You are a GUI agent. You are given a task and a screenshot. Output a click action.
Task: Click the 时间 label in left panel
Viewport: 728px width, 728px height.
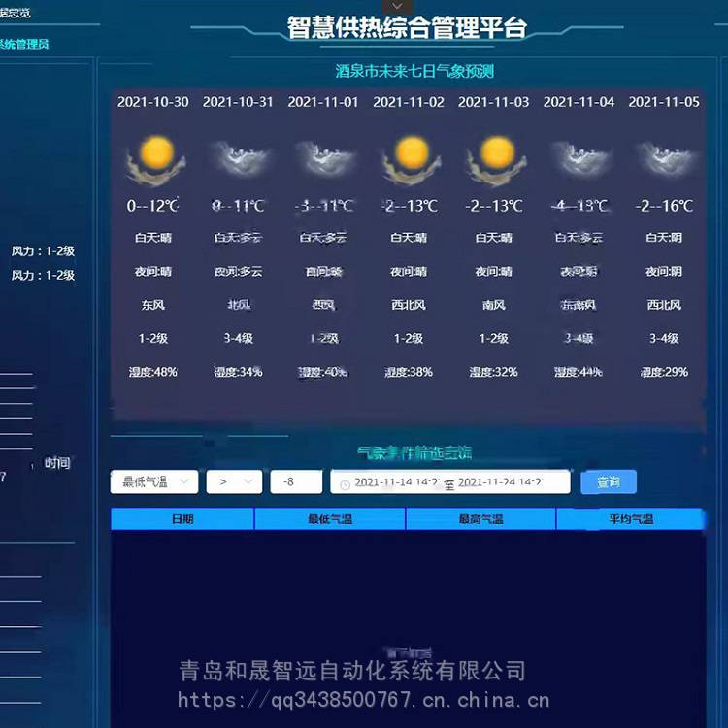tap(57, 463)
